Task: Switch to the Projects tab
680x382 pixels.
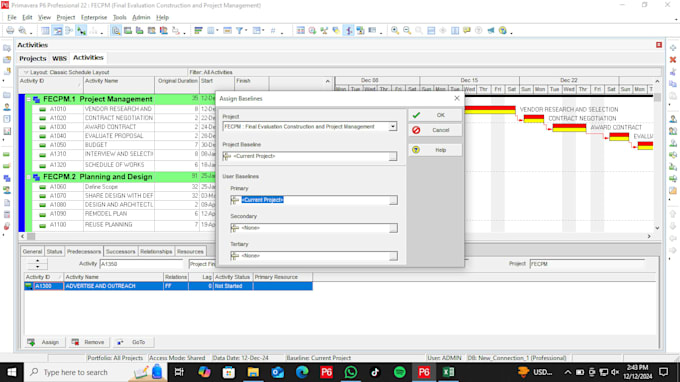Action: click(x=33, y=58)
